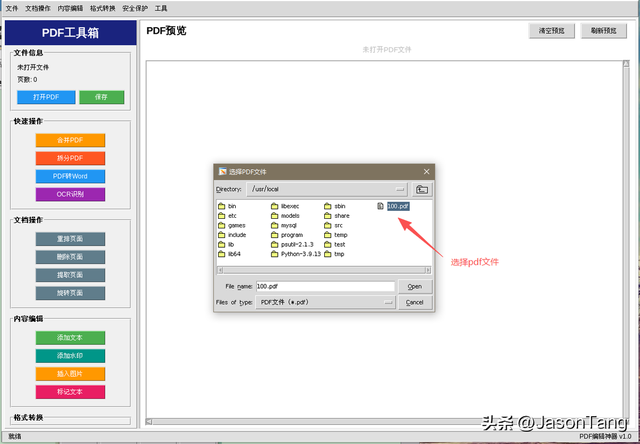Click the 添加水印 button
This screenshot has height=444, width=640.
point(70,356)
